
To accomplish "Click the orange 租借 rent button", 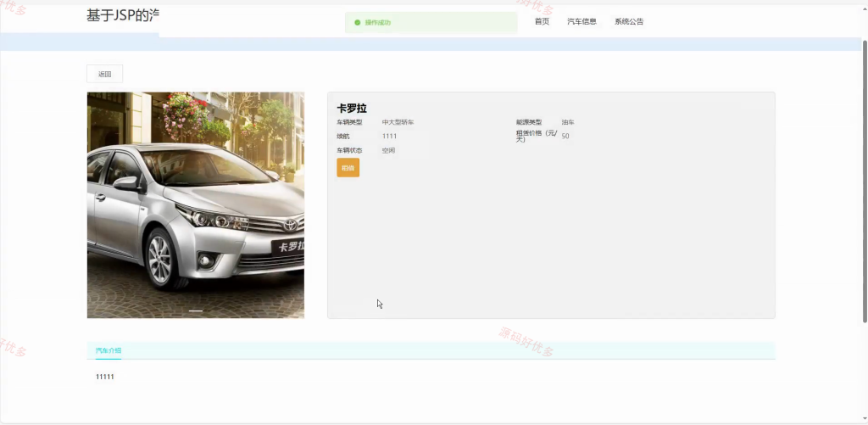I will coord(348,167).
